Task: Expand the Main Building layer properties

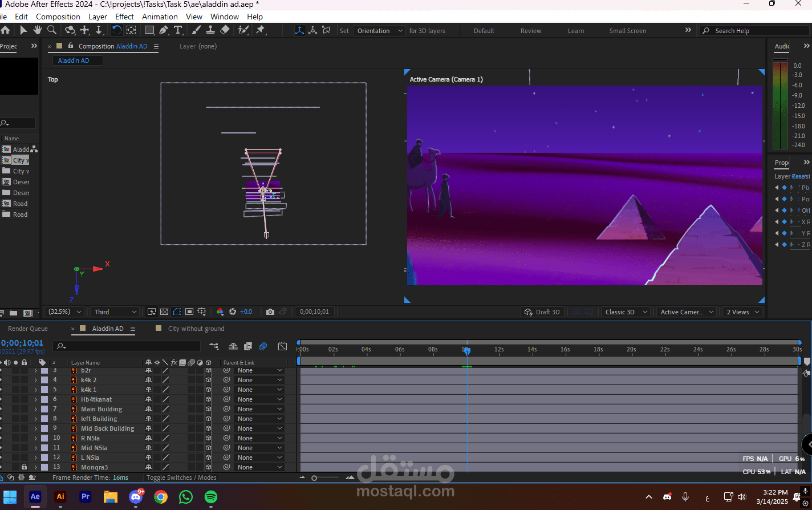Action: 35,409
